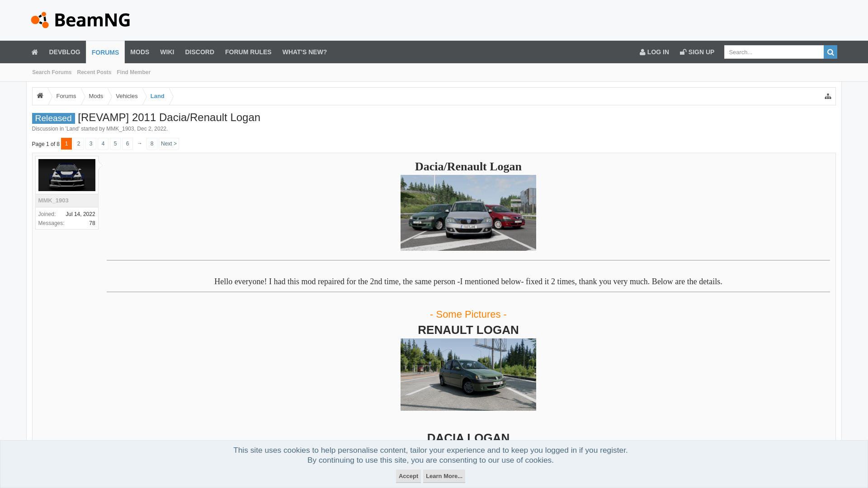Open the MODS menu item
Image resolution: width=868 pixels, height=488 pixels.
click(140, 52)
